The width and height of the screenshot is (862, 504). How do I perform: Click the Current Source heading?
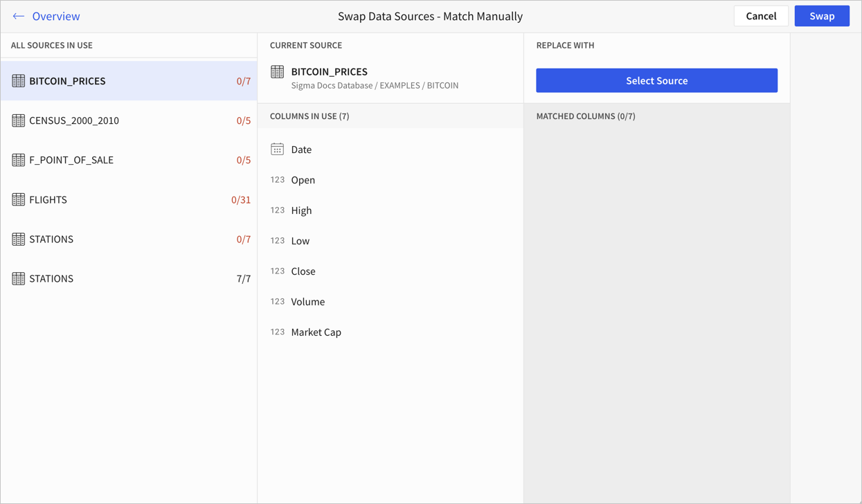point(306,45)
